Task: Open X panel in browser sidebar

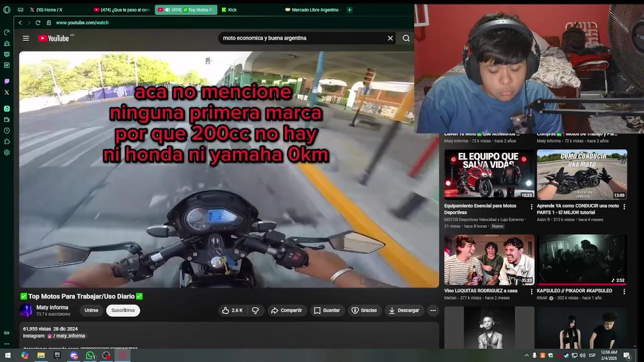Action: click(7, 93)
